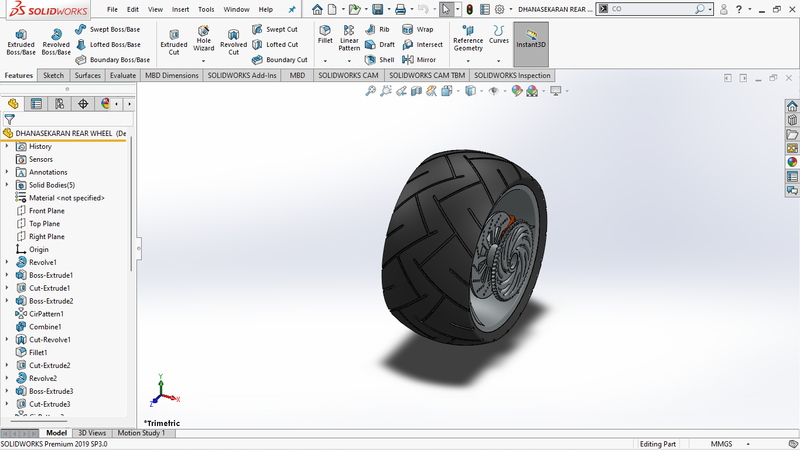Click the Motion Study 1 tab
Screen dimensions: 800x450
click(142, 433)
